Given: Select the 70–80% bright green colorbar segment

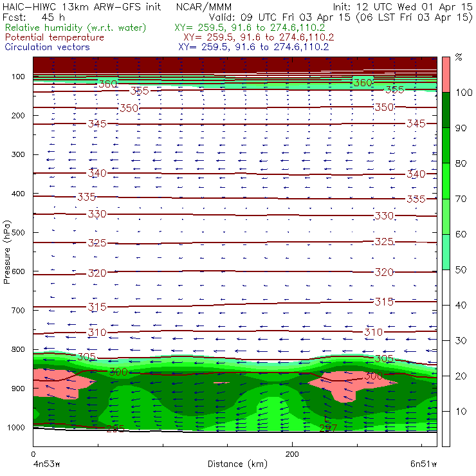Looking at the screenshot, I should pos(446,181).
